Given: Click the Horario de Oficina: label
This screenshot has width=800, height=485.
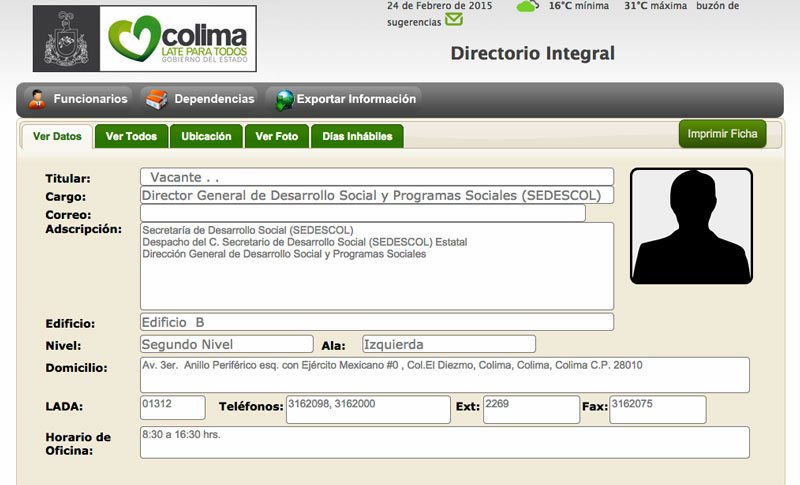Looking at the screenshot, I should 78,444.
